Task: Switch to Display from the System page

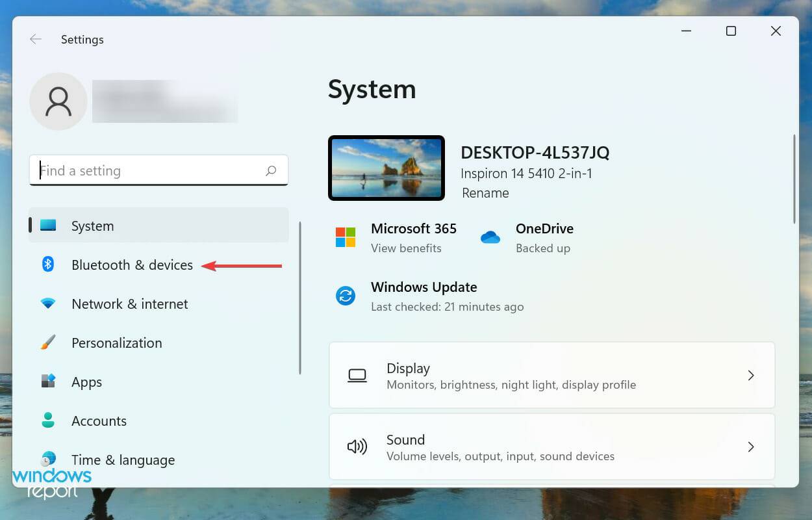Action: pos(408,369)
